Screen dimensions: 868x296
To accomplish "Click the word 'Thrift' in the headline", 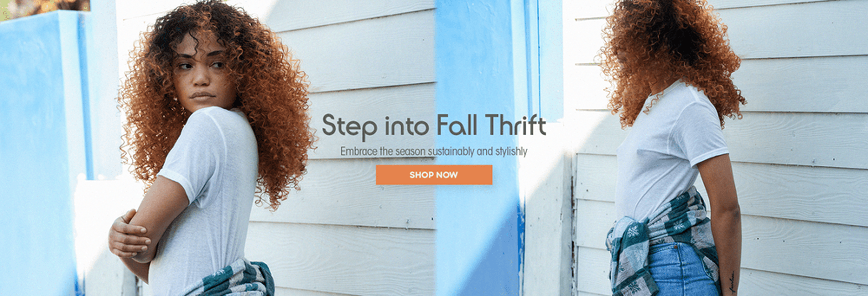I will coord(516,125).
